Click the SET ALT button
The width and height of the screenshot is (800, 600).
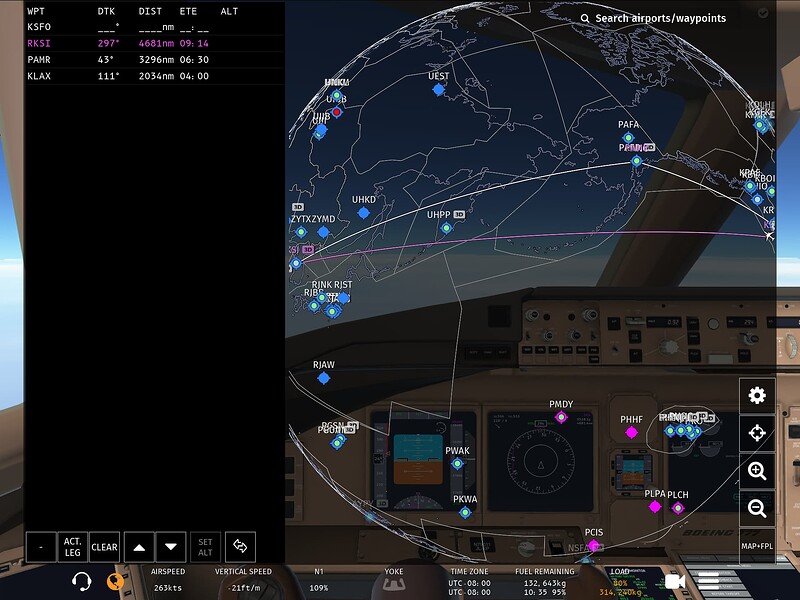click(206, 547)
